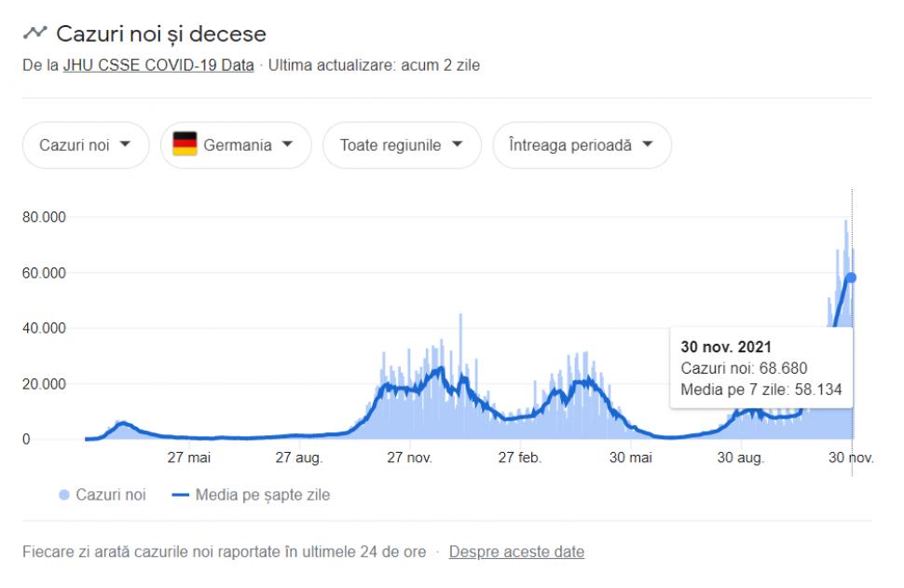The image size is (904, 588).
Task: Click the light blue Cazuri noi legend dot
Action: [63, 495]
